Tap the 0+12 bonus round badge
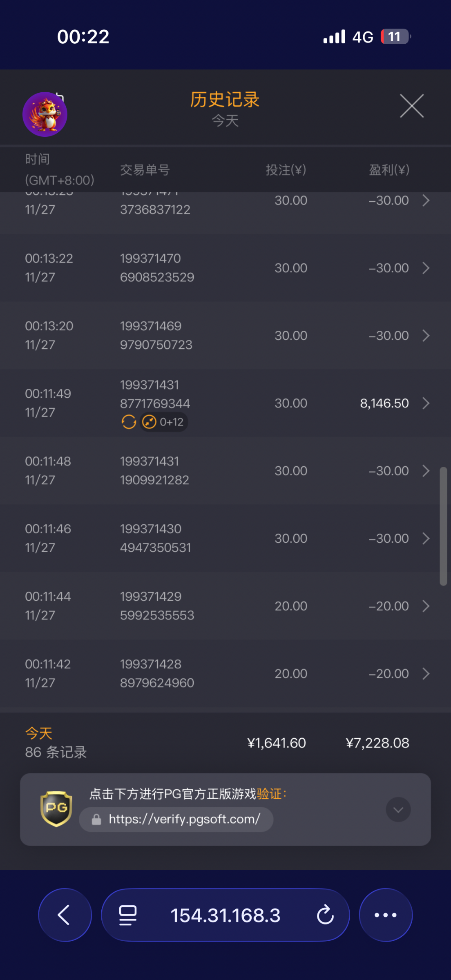 point(164,422)
